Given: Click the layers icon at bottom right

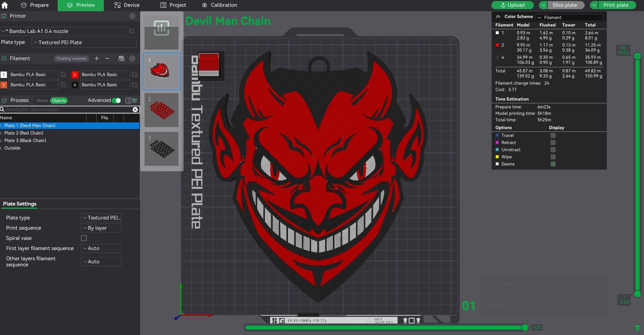Looking at the screenshot, I should click(637, 328).
